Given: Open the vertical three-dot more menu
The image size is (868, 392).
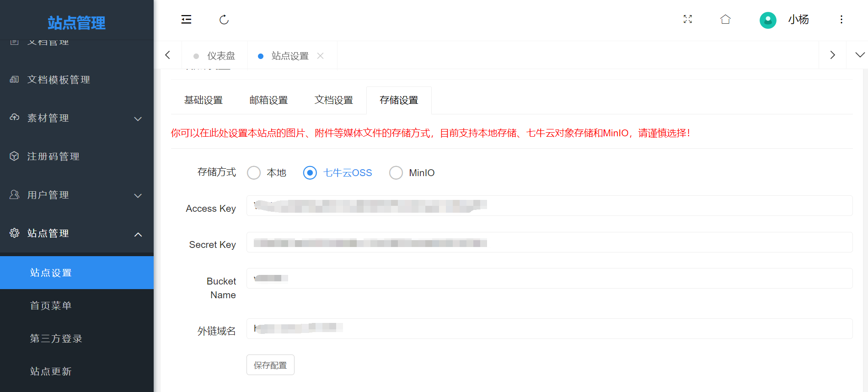Looking at the screenshot, I should point(841,20).
